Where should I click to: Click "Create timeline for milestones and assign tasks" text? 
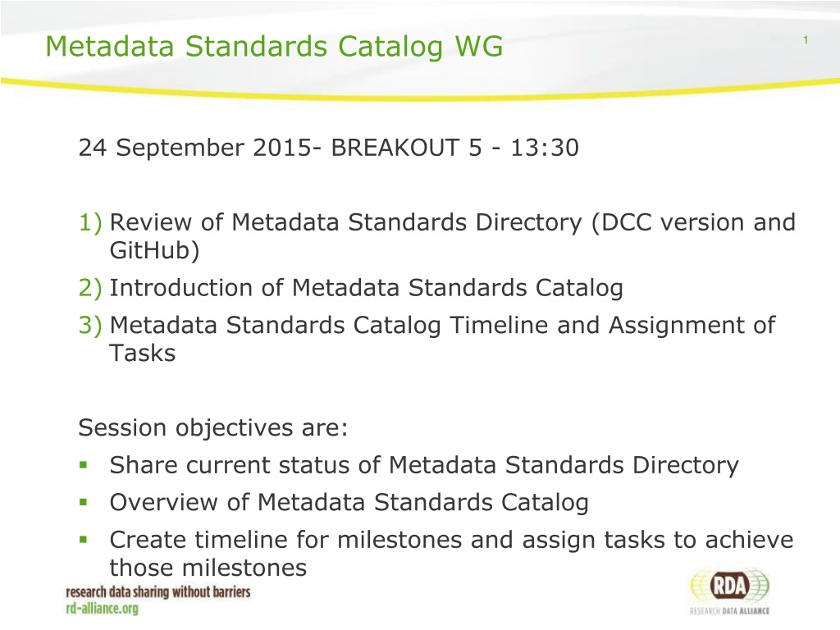tap(451, 541)
